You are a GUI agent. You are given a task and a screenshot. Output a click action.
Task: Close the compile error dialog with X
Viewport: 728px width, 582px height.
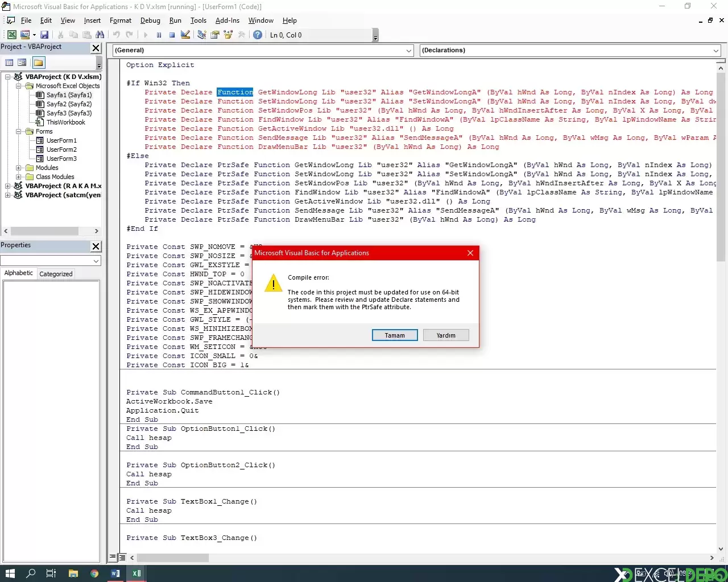(470, 253)
